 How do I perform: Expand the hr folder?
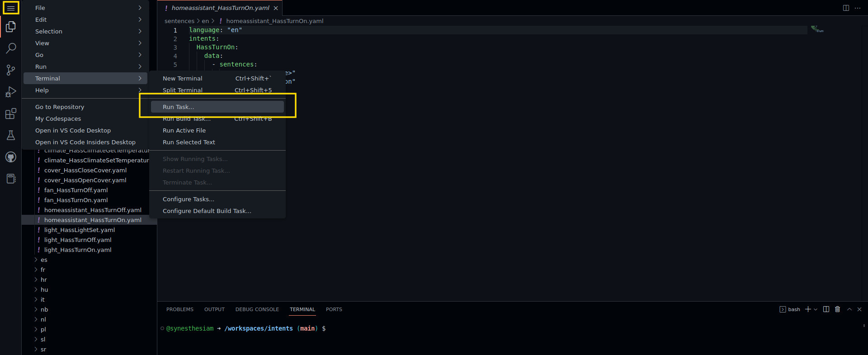[89, 279]
